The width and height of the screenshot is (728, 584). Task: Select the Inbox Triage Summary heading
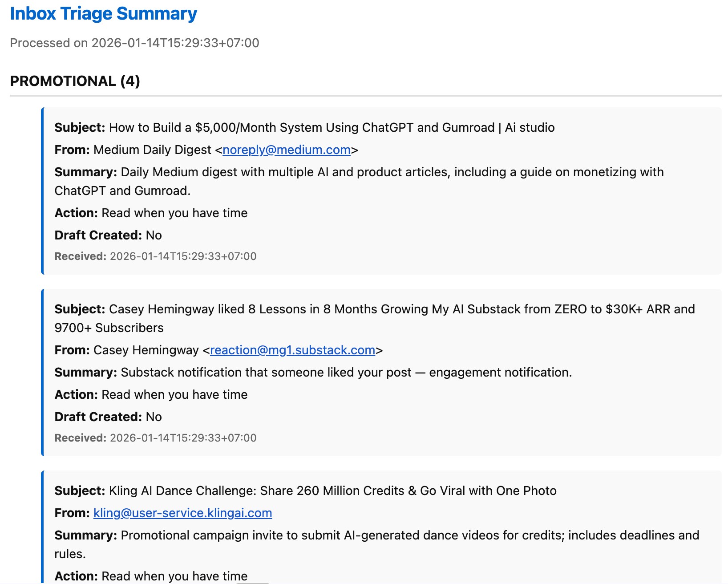click(104, 14)
